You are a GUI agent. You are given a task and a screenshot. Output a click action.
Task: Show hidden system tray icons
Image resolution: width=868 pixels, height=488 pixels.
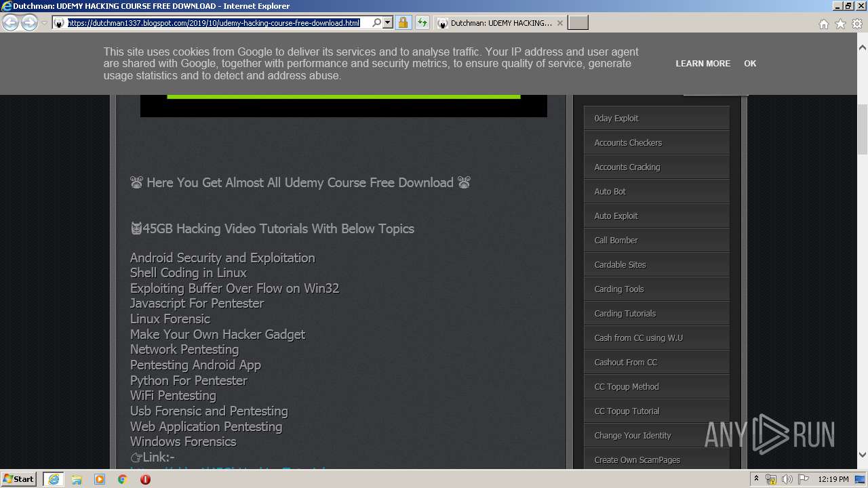[757, 479]
